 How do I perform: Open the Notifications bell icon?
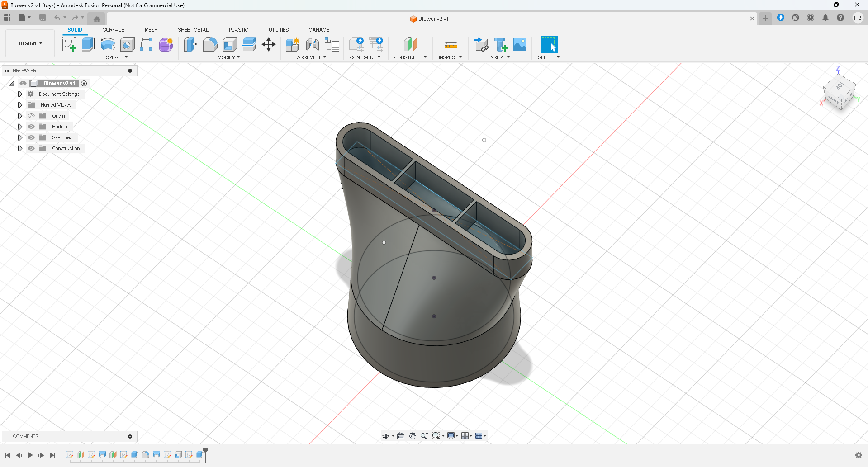pyautogui.click(x=825, y=18)
